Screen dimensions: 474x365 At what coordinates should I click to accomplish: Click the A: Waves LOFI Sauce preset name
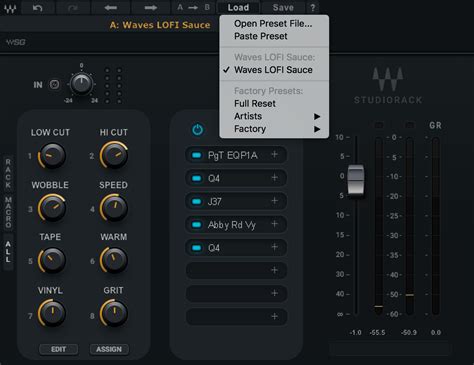click(160, 25)
